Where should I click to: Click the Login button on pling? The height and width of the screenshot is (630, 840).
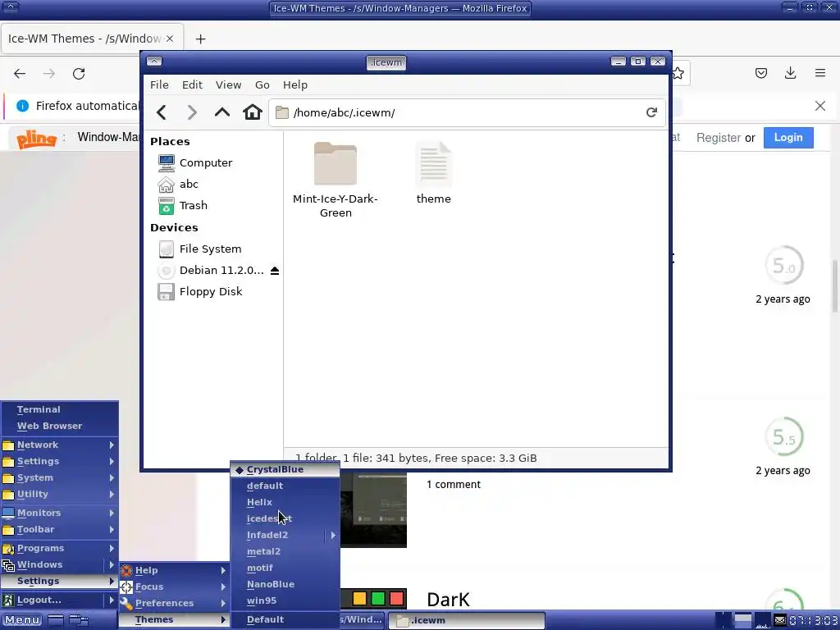(x=788, y=138)
